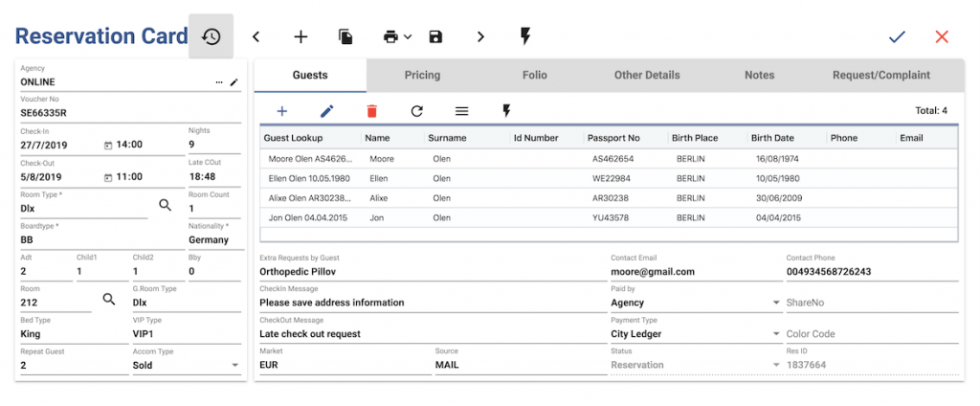Expand the Accom Type Sold dropdown
The image size is (980, 406).
(x=235, y=366)
